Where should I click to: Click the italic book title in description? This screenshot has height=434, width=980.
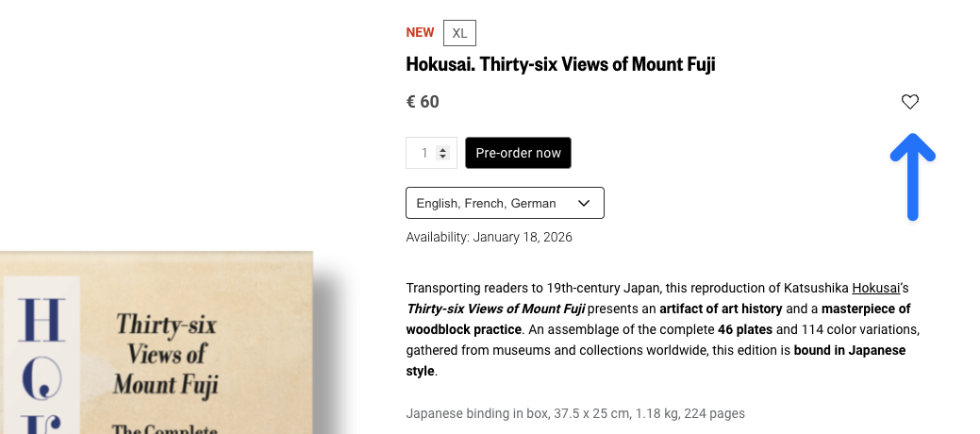click(495, 309)
